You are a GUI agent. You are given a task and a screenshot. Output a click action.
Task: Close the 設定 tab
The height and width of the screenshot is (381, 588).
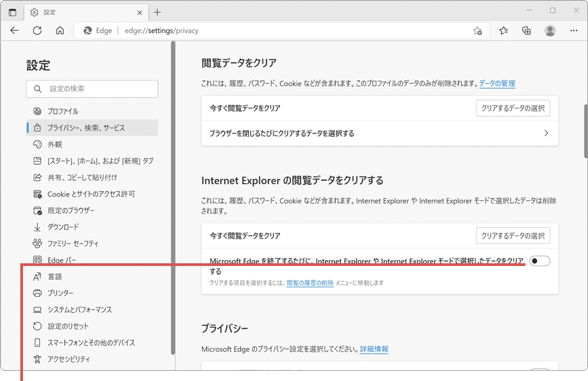tap(140, 13)
